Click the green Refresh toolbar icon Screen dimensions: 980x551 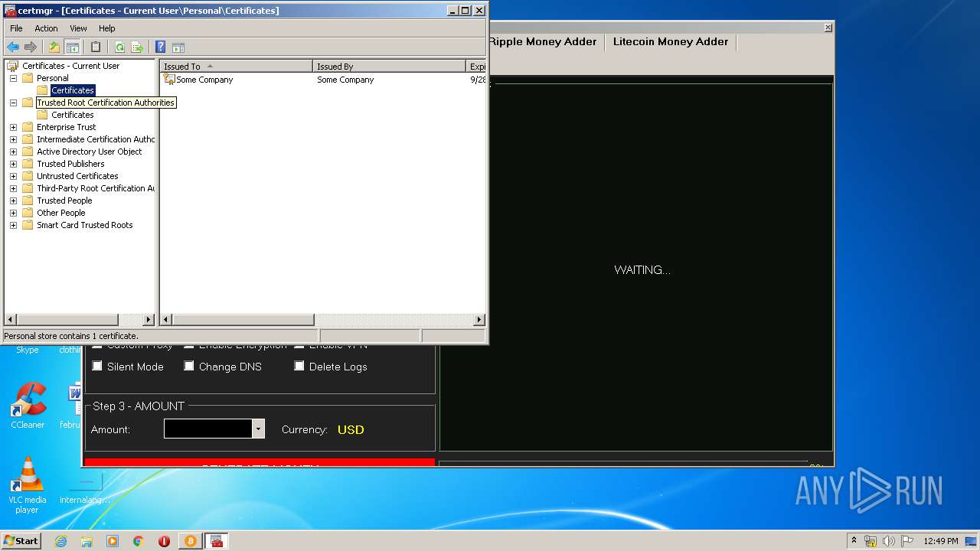click(x=119, y=47)
